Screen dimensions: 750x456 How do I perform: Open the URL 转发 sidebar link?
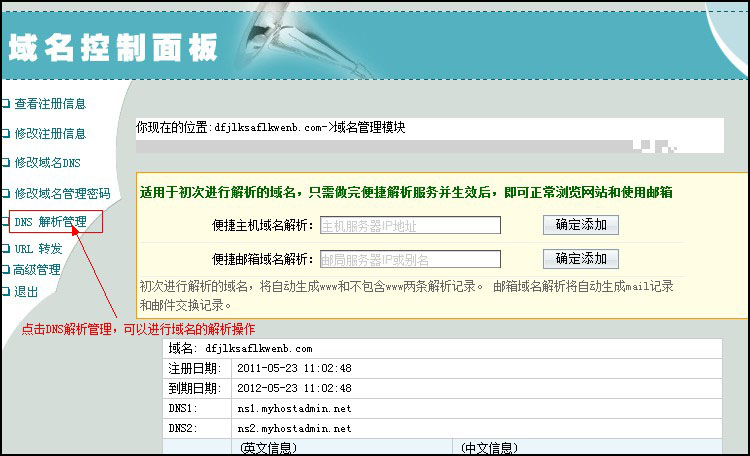point(38,248)
